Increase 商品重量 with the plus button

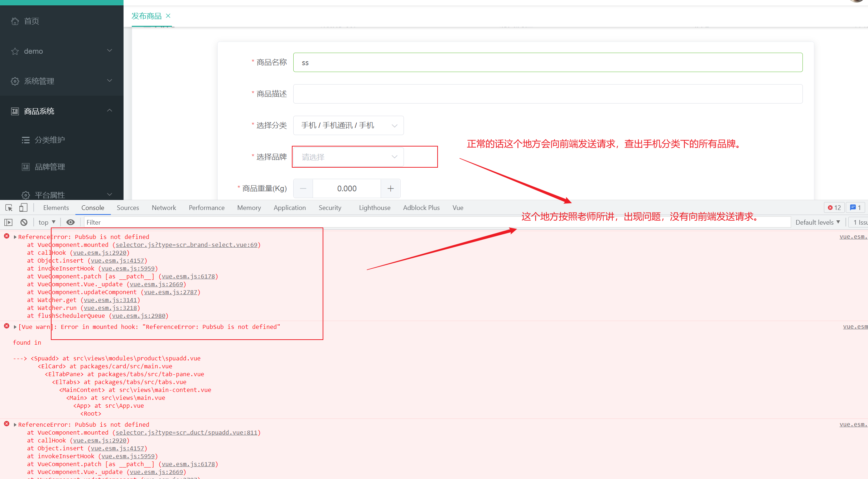point(390,188)
